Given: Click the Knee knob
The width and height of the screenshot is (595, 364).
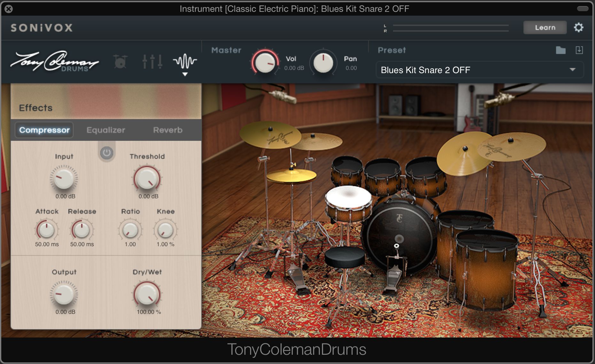Looking at the screenshot, I should (x=166, y=230).
